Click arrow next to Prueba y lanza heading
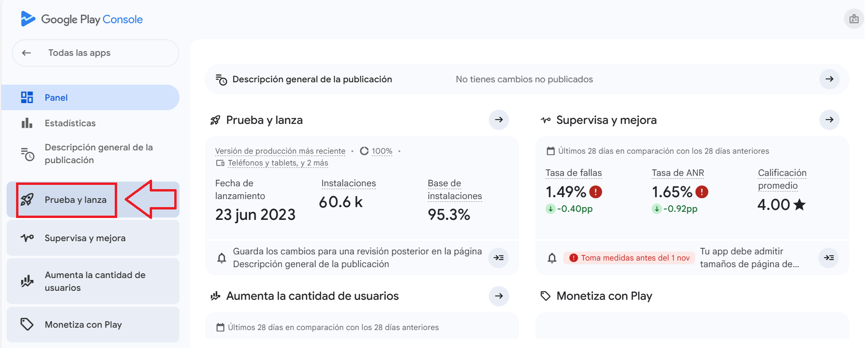 [x=499, y=120]
